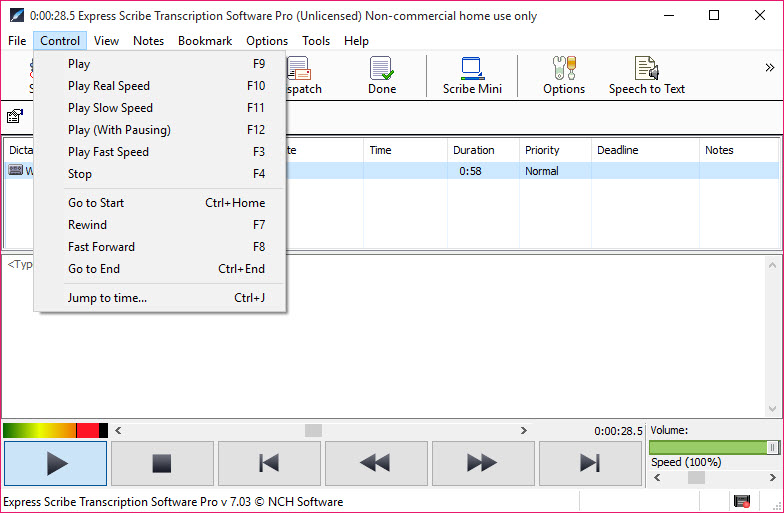784x513 pixels.
Task: Open Scribe Mini from the toolbar
Action: point(472,76)
